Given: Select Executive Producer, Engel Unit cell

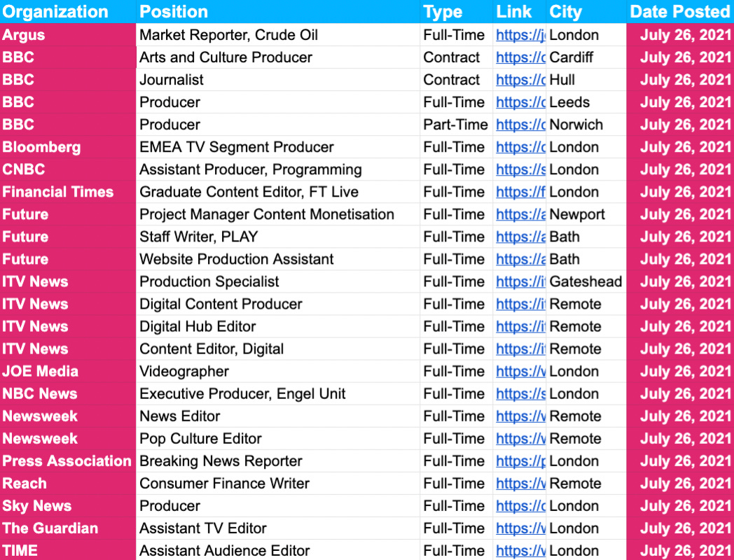Looking at the screenshot, I should tap(278, 394).
